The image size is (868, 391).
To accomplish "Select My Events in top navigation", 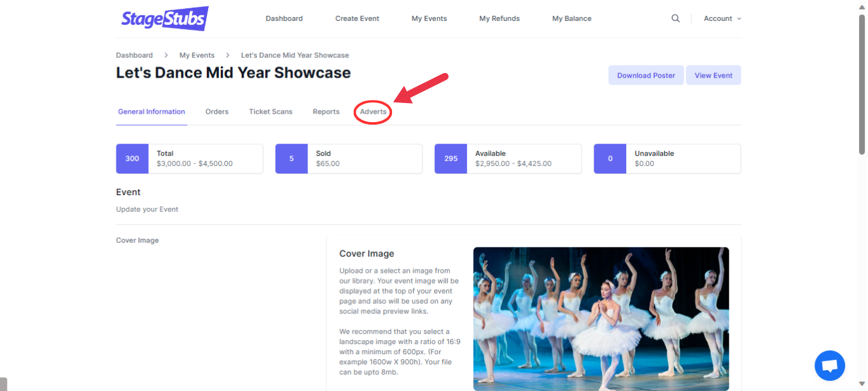I will coord(429,18).
